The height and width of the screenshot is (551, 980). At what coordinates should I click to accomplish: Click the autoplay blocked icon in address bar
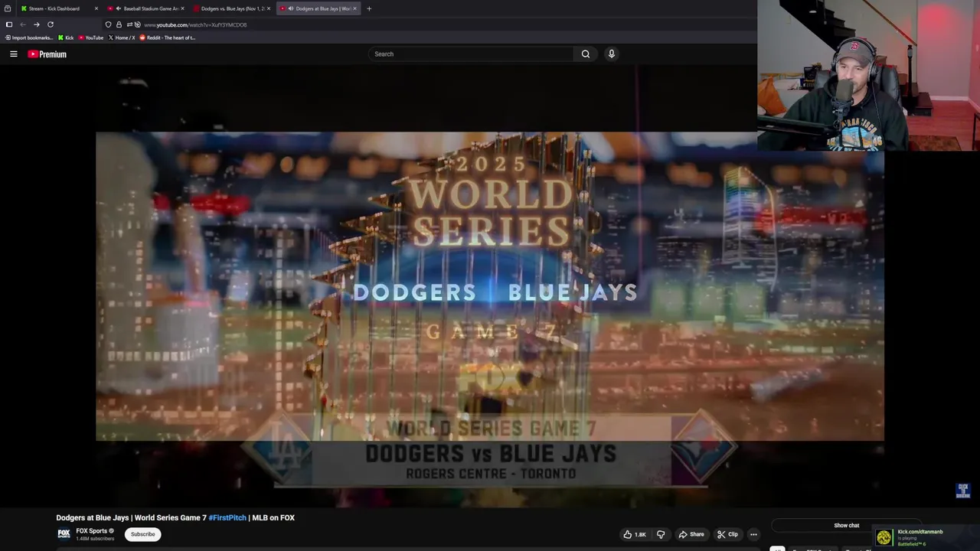point(137,24)
